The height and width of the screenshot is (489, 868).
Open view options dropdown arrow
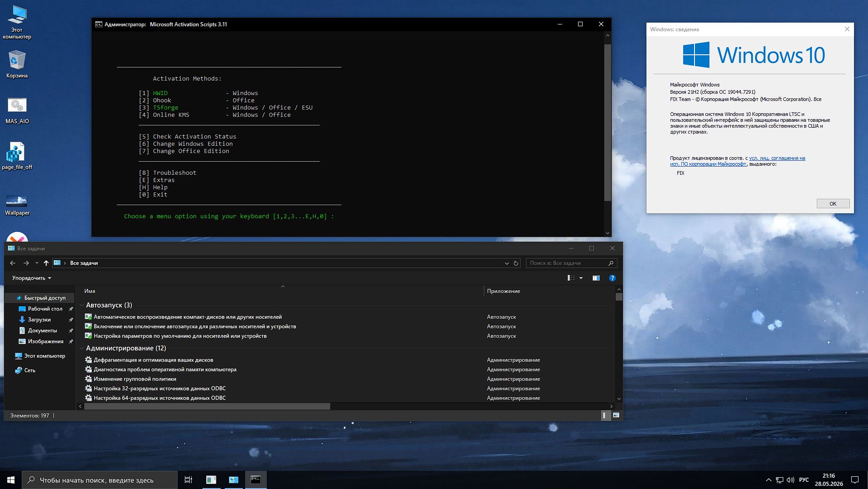(581, 278)
